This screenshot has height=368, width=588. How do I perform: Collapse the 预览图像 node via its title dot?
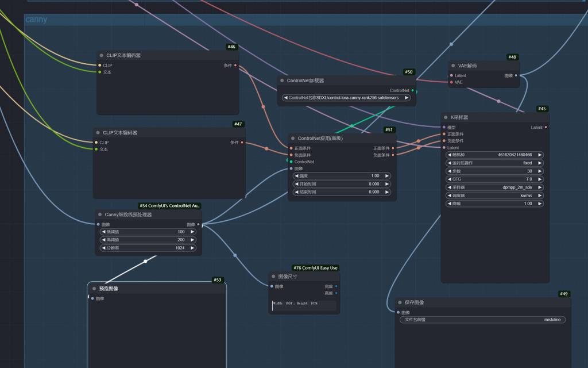[94, 289]
